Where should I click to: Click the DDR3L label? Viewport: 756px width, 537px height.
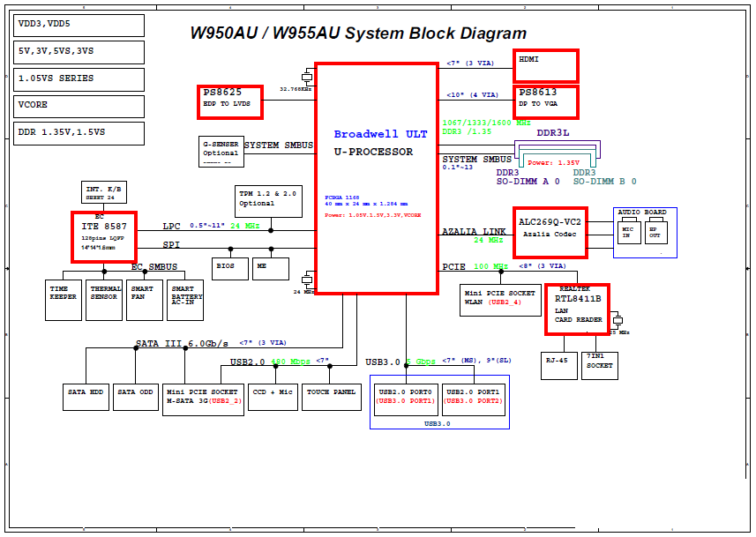coord(552,133)
